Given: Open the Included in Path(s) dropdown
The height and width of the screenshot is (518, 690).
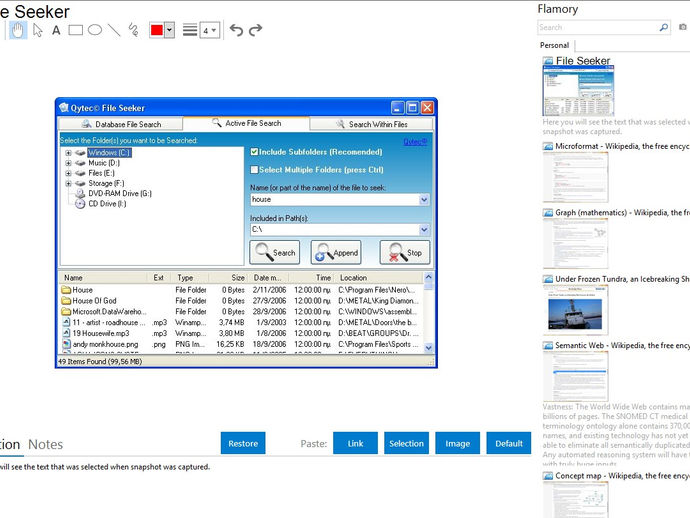Looking at the screenshot, I should tap(424, 230).
